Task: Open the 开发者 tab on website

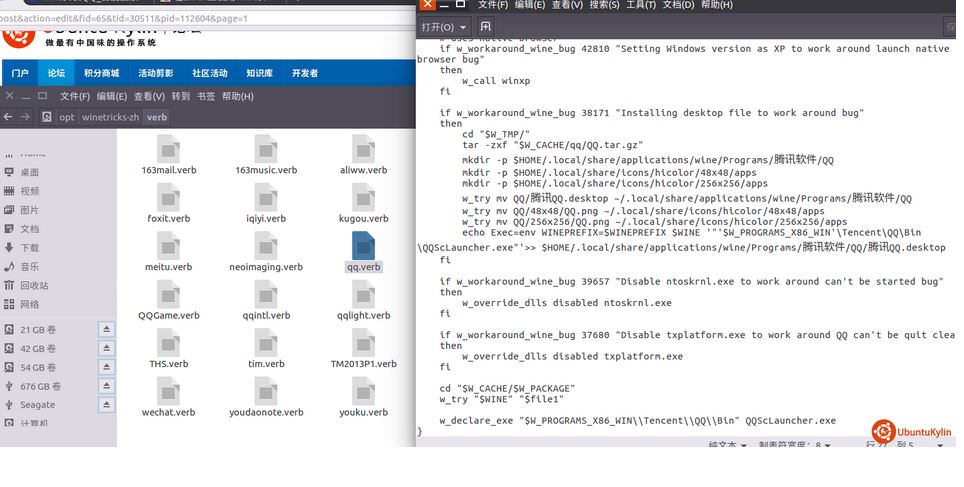Action: 305,73
